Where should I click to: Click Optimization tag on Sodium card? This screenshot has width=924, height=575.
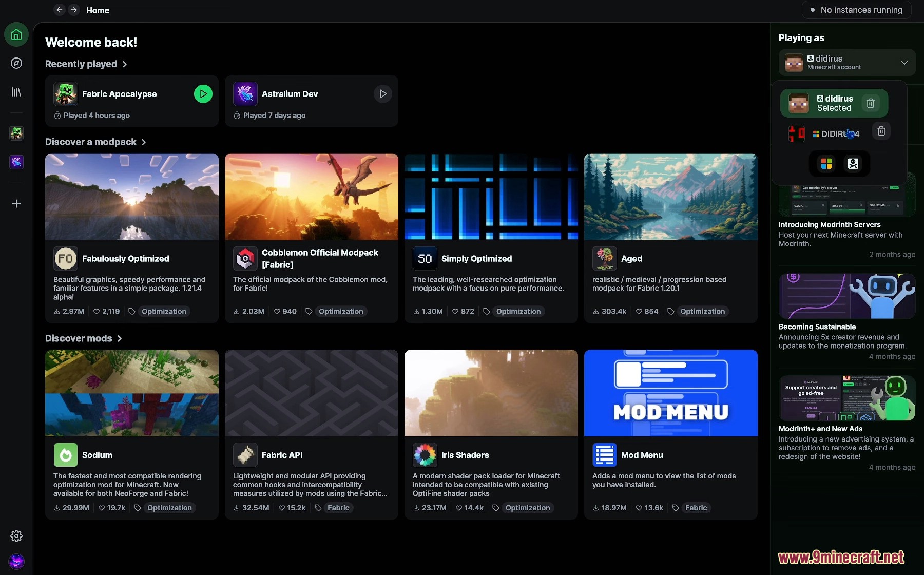coord(169,508)
